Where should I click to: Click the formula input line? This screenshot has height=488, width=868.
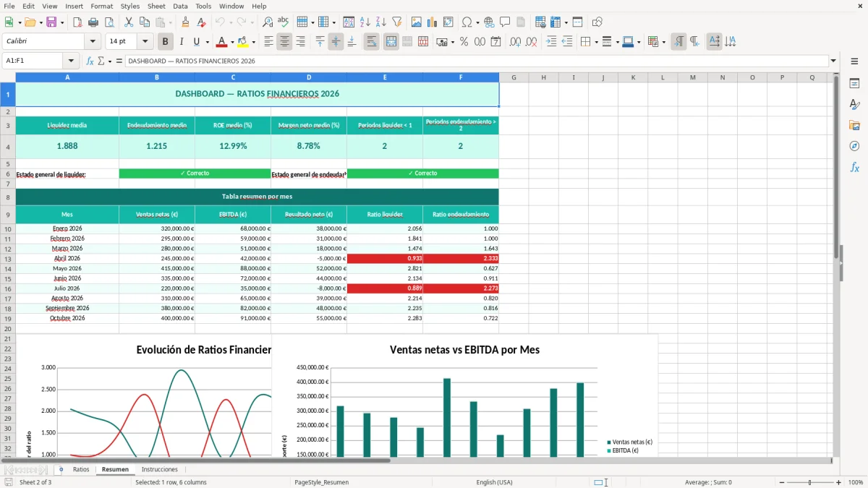(x=476, y=61)
